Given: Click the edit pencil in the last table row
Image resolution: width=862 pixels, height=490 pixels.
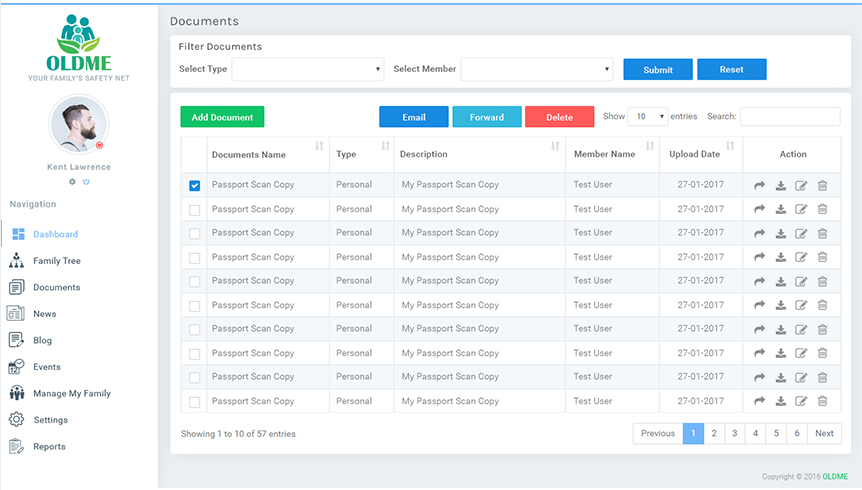Looking at the screenshot, I should coord(801,401).
